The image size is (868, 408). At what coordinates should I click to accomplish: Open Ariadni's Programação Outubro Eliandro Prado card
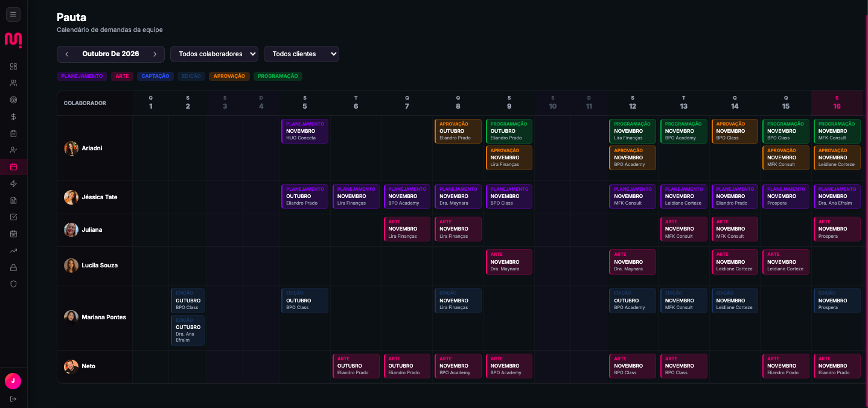pos(509,131)
